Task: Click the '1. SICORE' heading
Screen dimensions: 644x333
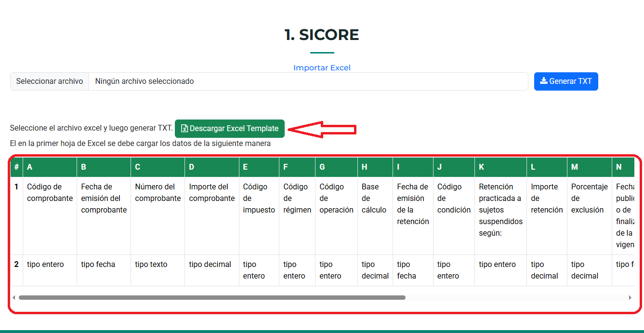Action: coord(322,35)
